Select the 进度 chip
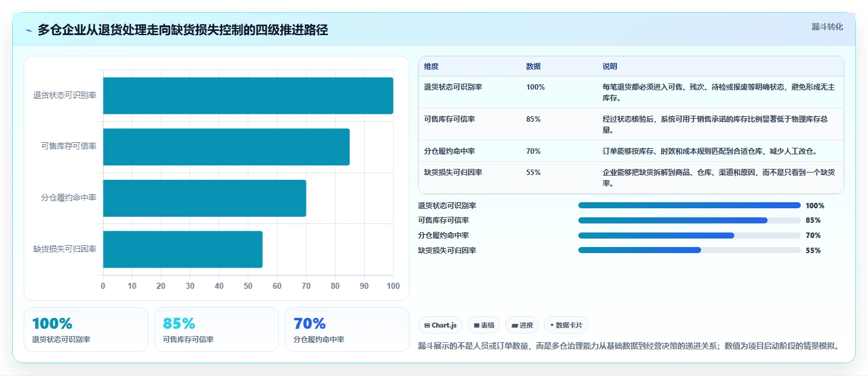 522,325
